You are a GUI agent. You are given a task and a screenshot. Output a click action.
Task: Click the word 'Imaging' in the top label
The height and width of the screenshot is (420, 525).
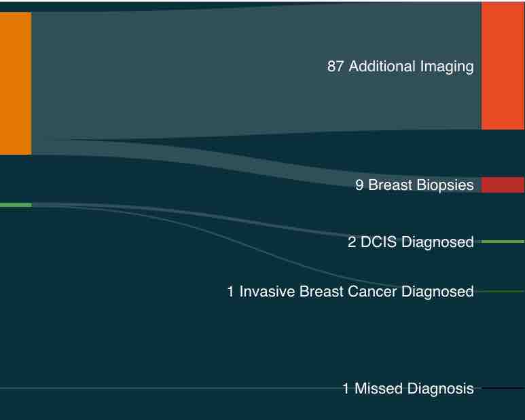tap(447, 66)
